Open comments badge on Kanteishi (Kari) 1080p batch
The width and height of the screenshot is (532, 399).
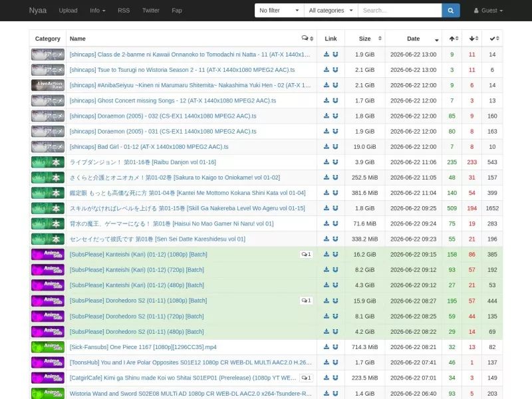click(x=306, y=254)
